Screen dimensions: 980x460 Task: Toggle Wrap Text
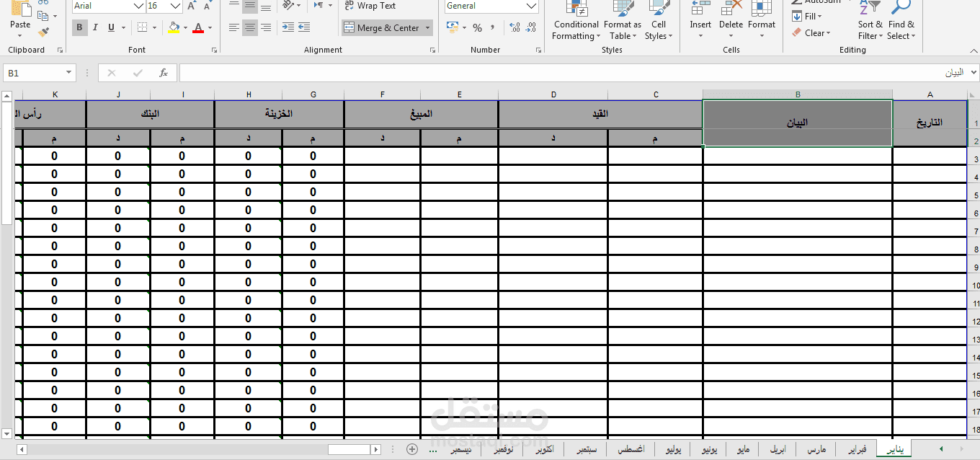click(369, 6)
